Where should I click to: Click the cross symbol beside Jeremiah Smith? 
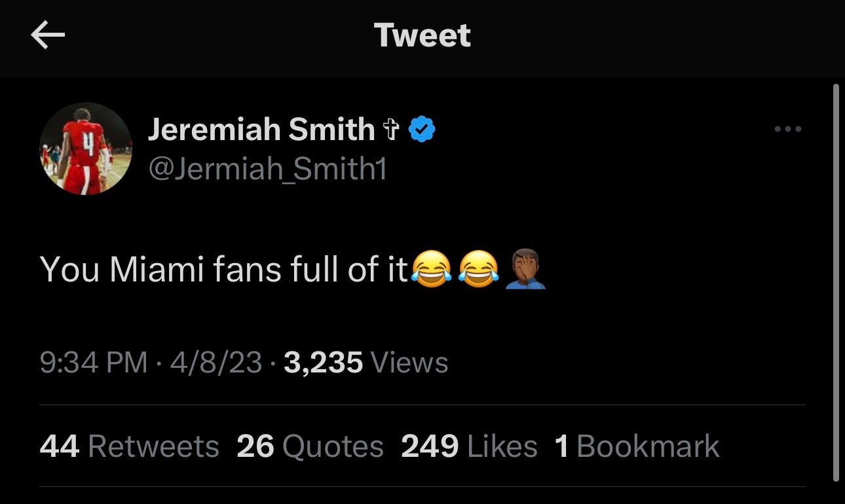392,128
